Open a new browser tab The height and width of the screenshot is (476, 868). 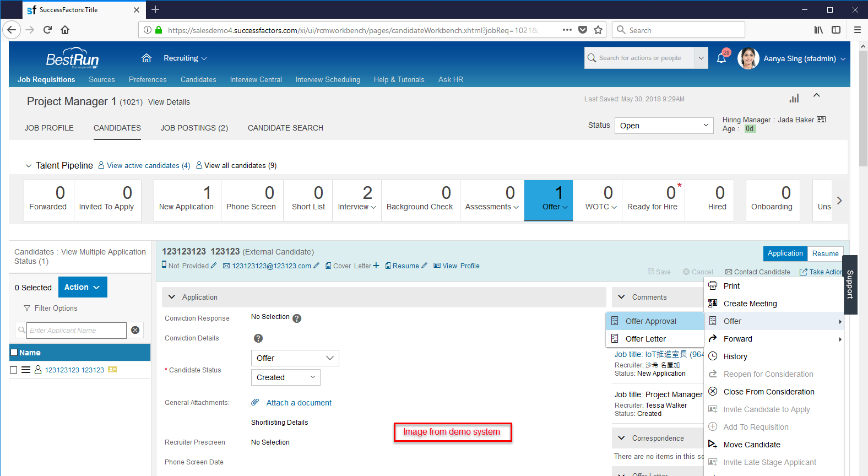coord(155,9)
